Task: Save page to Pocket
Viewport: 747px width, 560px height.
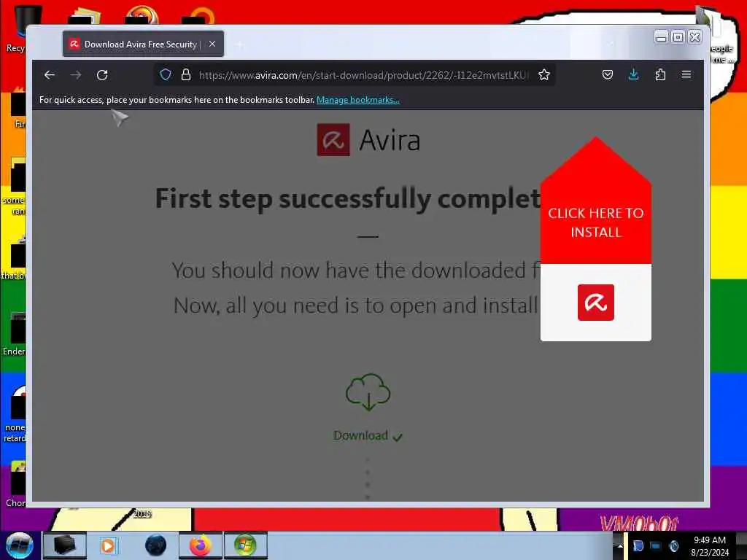Action: (608, 75)
